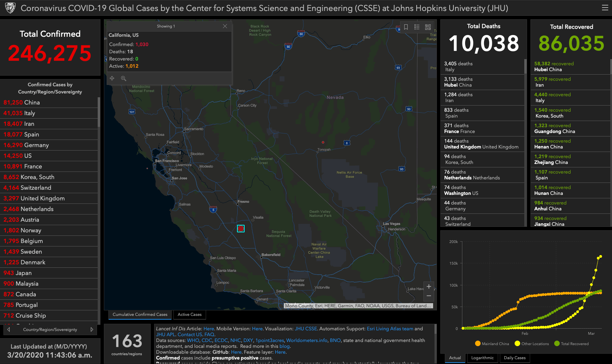This screenshot has height=364, width=612.
Task: Open the FAQ link
Action: tap(209, 334)
